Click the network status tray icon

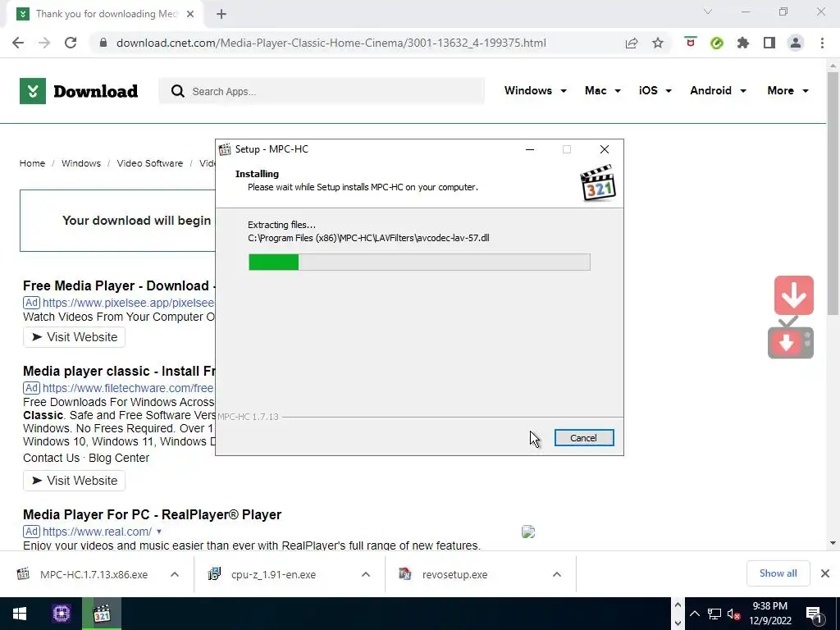(714, 614)
